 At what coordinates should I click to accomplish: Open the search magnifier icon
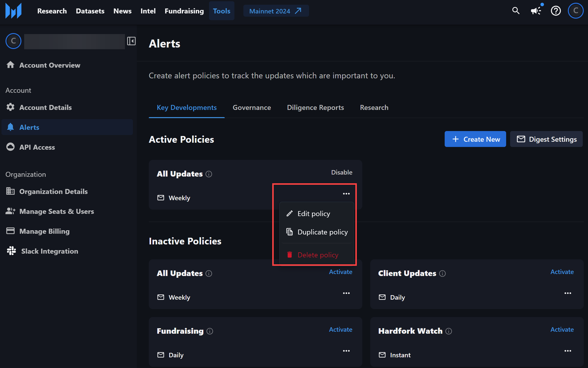point(516,11)
